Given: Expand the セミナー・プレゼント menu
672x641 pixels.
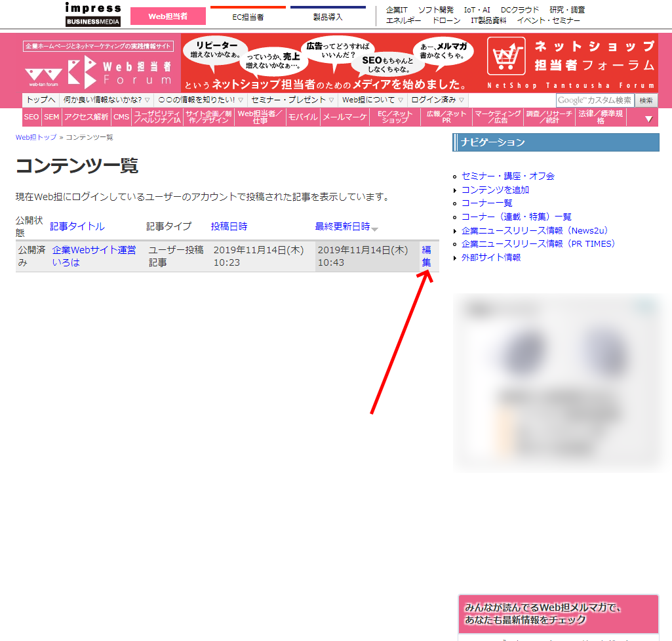Looking at the screenshot, I should [292, 100].
